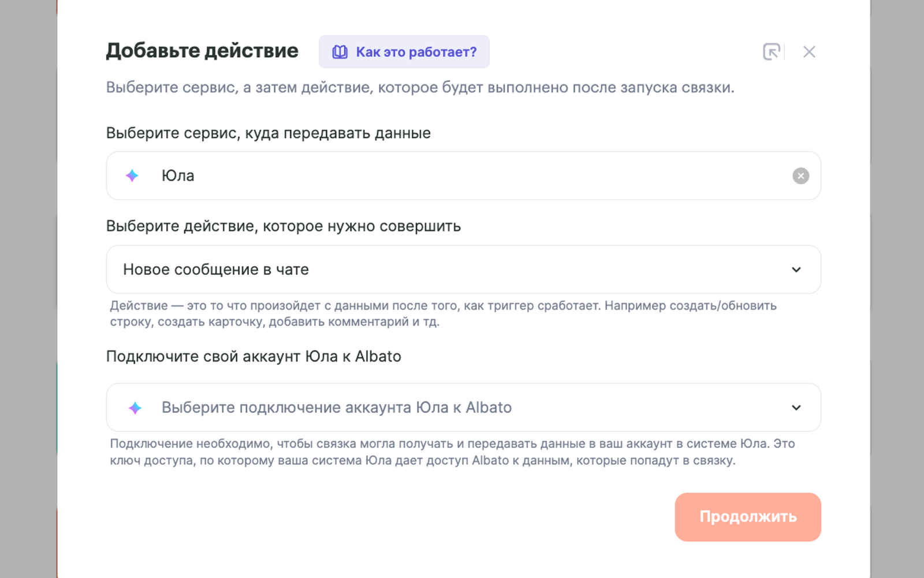
Task: Click into the "Юла" service field
Action: coord(462,176)
